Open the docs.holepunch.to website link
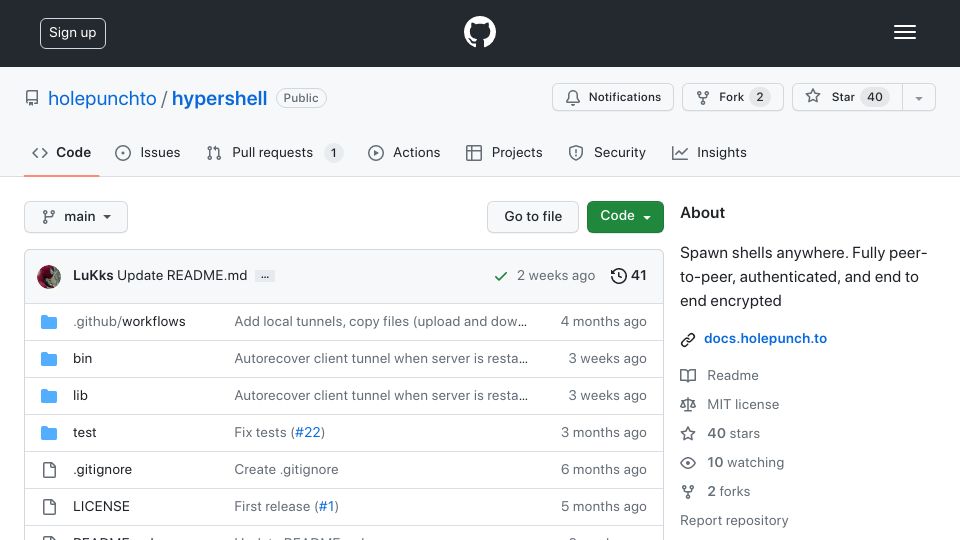The width and height of the screenshot is (960, 540). click(x=765, y=339)
